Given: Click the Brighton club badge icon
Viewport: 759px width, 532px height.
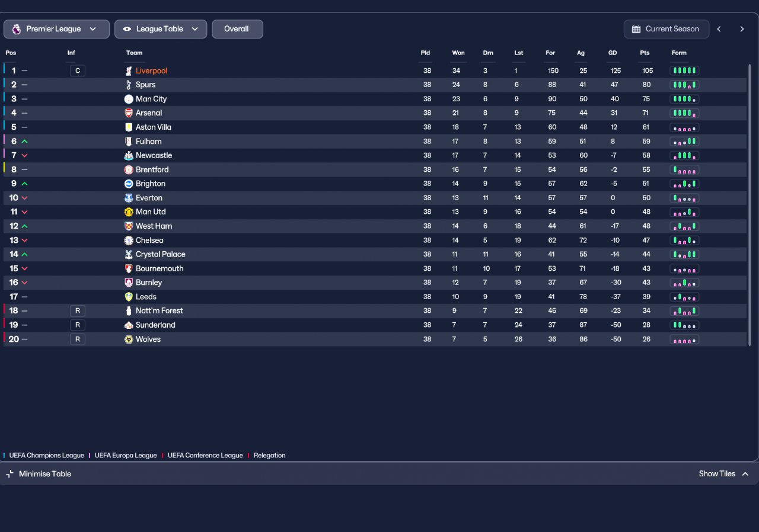Looking at the screenshot, I should tap(129, 184).
